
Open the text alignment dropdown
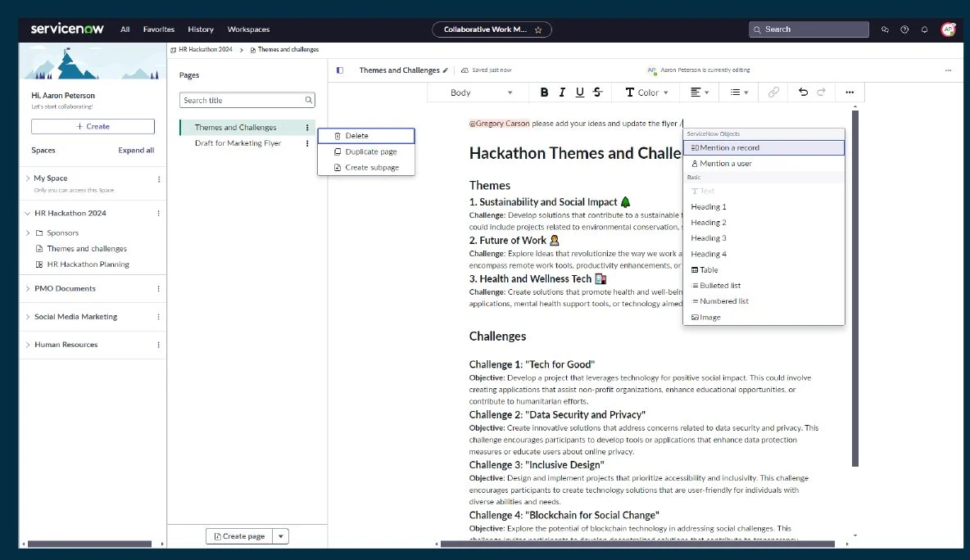[x=699, y=93]
